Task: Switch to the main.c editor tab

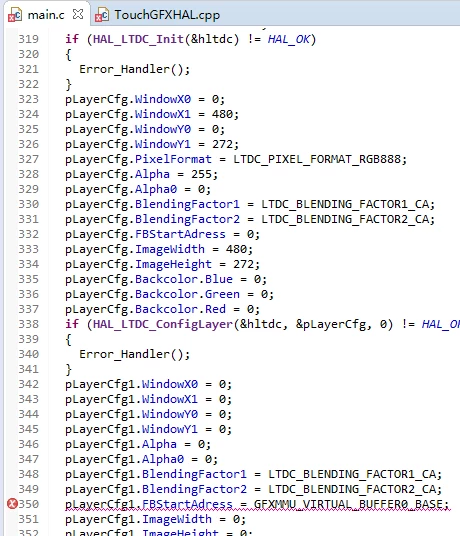Action: click(x=46, y=15)
